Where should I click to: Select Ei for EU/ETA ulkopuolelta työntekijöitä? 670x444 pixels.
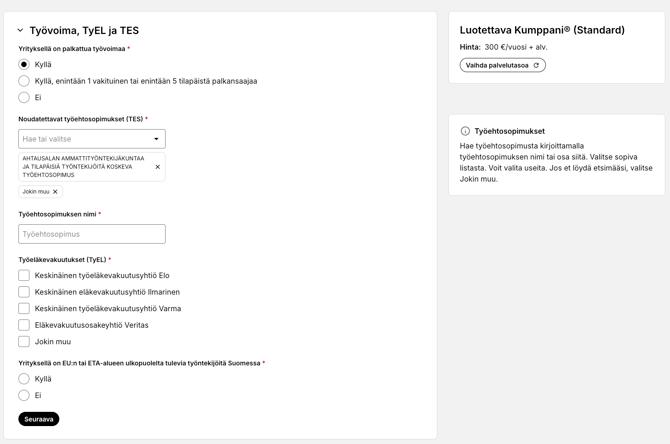click(x=24, y=395)
